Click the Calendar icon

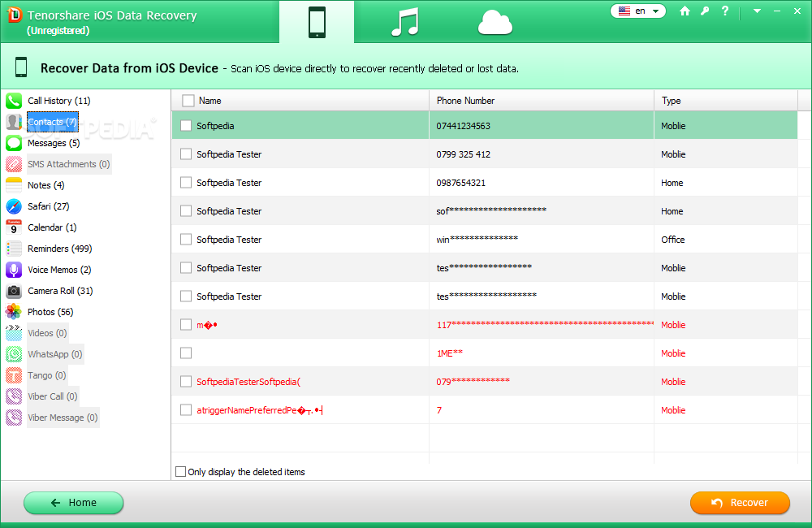tap(14, 227)
